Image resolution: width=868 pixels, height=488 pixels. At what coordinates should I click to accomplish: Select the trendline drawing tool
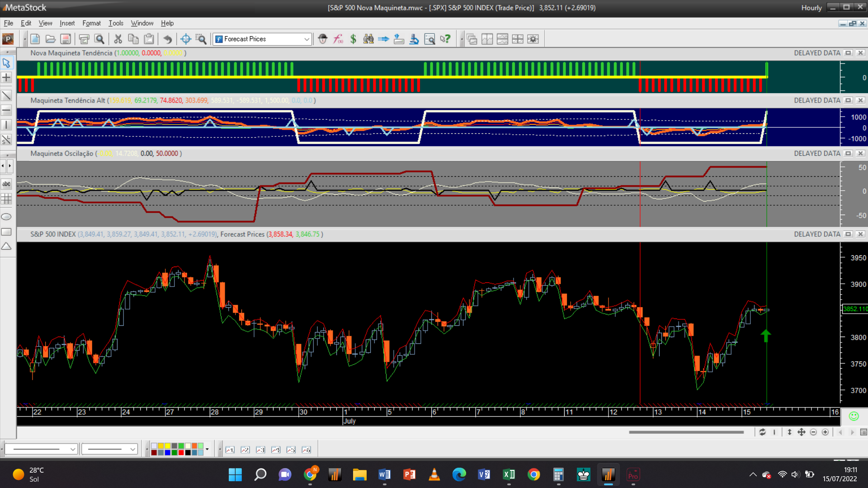(6, 95)
